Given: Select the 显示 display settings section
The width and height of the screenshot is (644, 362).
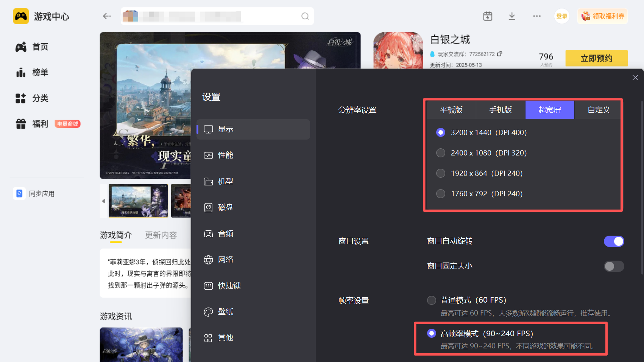Looking at the screenshot, I should pyautogui.click(x=253, y=129).
